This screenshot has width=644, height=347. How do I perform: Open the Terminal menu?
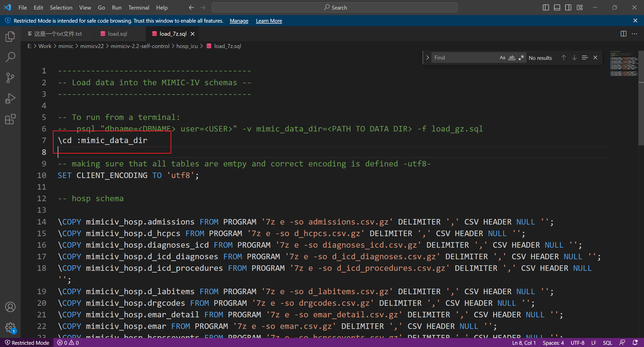pyautogui.click(x=139, y=8)
